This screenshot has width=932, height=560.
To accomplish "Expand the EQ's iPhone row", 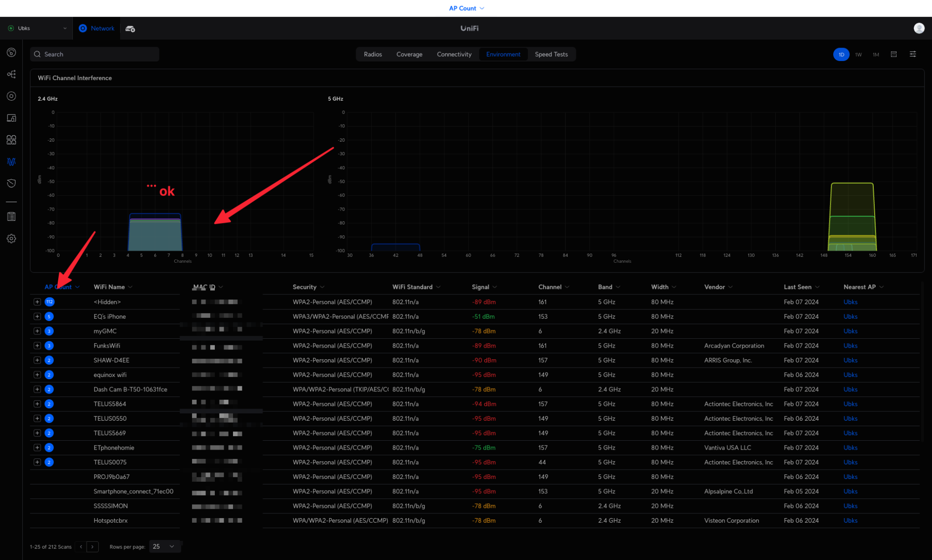I will point(37,316).
